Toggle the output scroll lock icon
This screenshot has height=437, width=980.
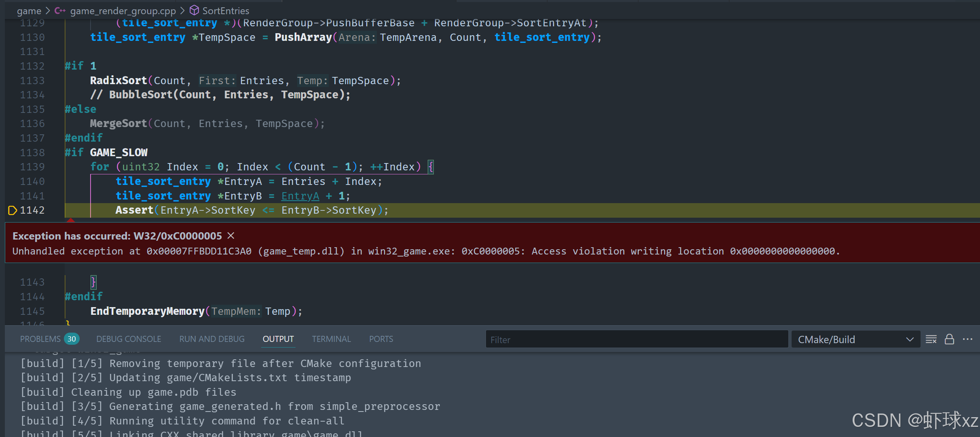949,339
